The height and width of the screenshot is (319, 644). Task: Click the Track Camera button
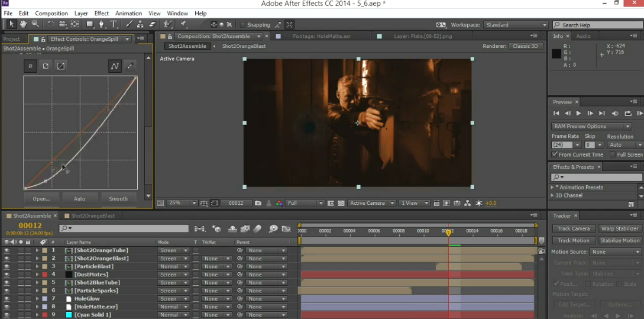[574, 228]
